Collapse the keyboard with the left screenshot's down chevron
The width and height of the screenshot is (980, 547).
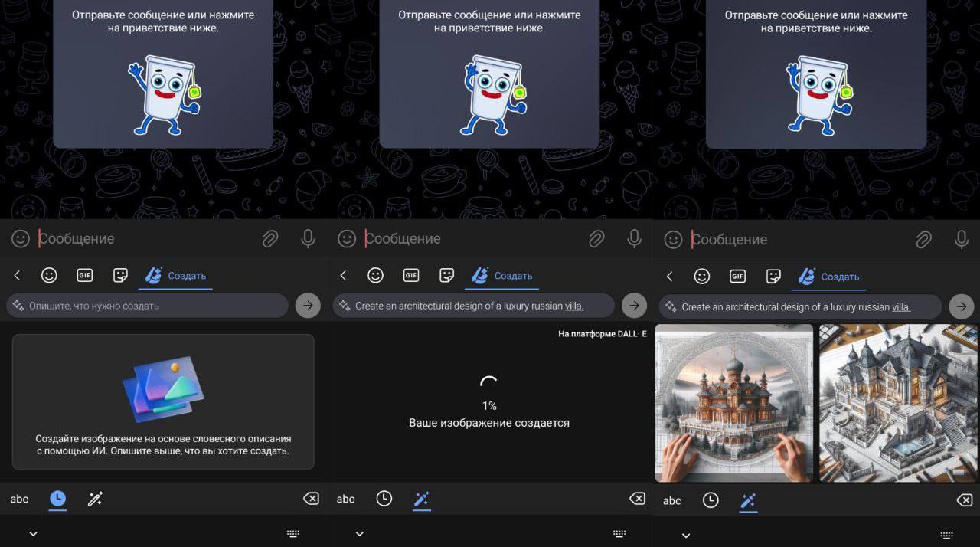[x=33, y=534]
